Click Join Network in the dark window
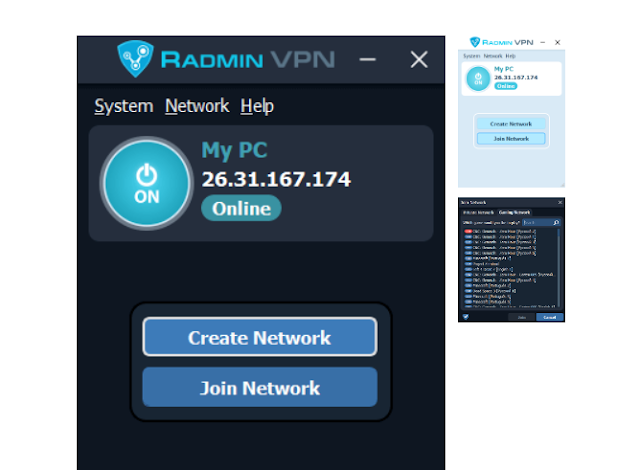Image resolution: width=640 pixels, height=470 pixels. pyautogui.click(x=260, y=387)
